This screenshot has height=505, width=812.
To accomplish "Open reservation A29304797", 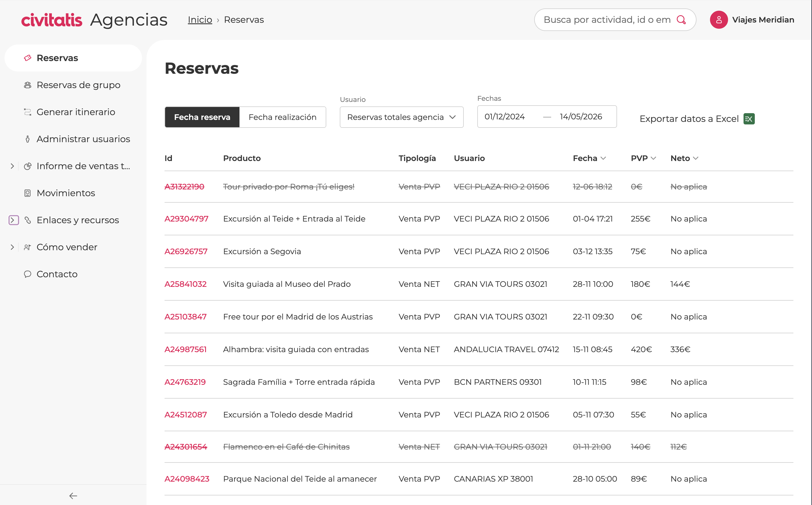I will click(x=186, y=219).
